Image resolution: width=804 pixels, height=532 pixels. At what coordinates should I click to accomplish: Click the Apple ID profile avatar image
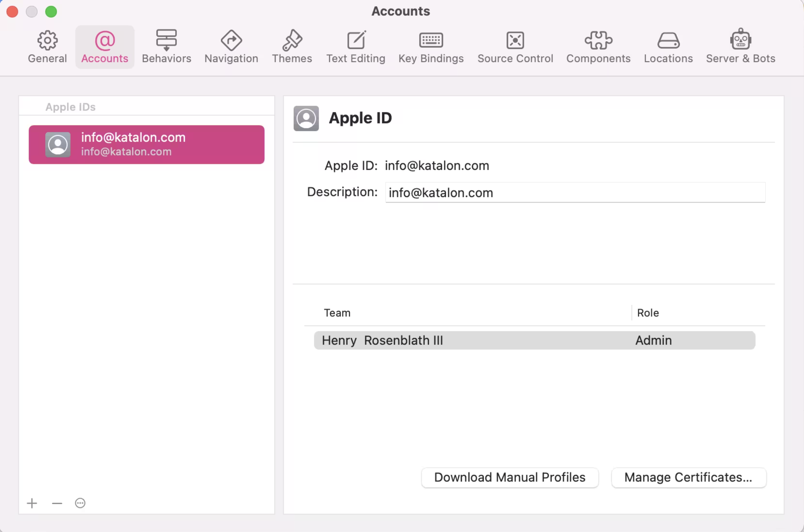[306, 118]
